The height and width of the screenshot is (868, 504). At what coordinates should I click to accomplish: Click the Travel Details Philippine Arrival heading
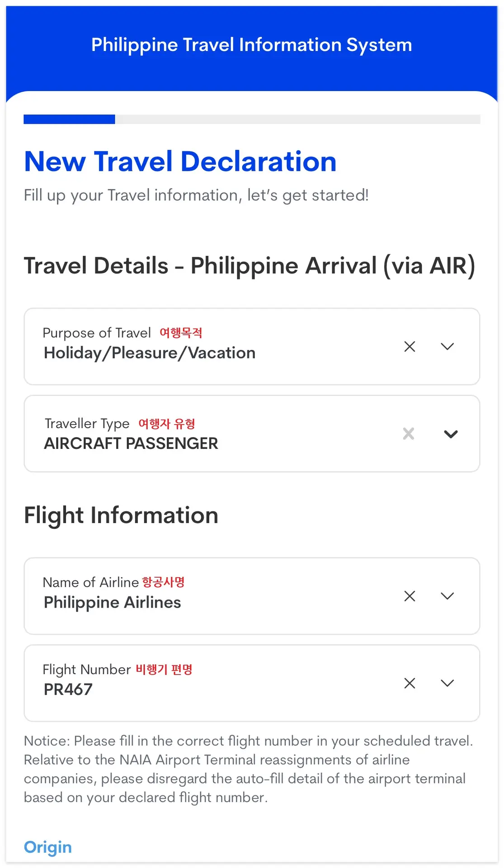click(x=250, y=266)
